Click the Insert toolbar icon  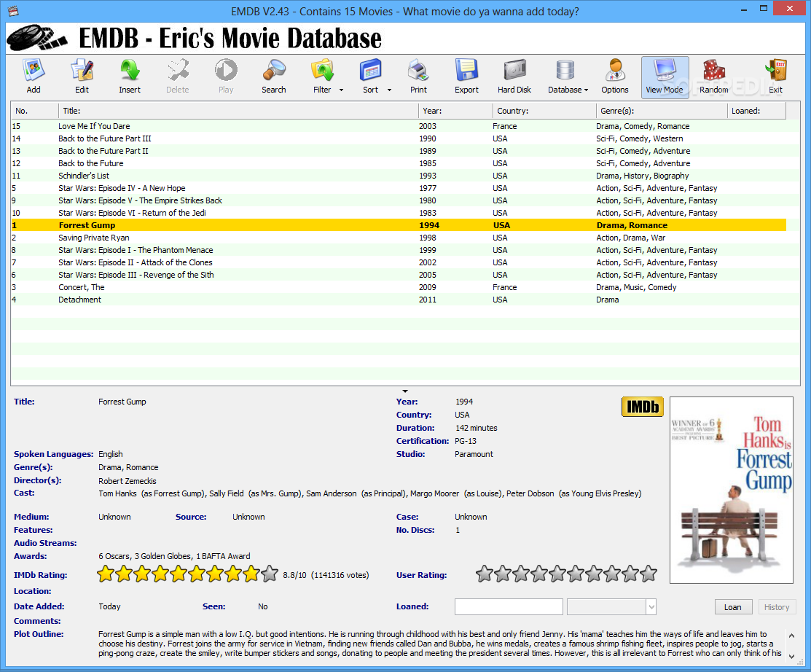[x=129, y=77]
